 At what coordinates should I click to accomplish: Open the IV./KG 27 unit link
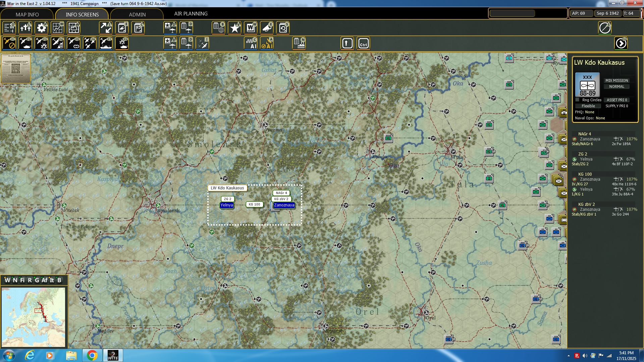click(580, 184)
